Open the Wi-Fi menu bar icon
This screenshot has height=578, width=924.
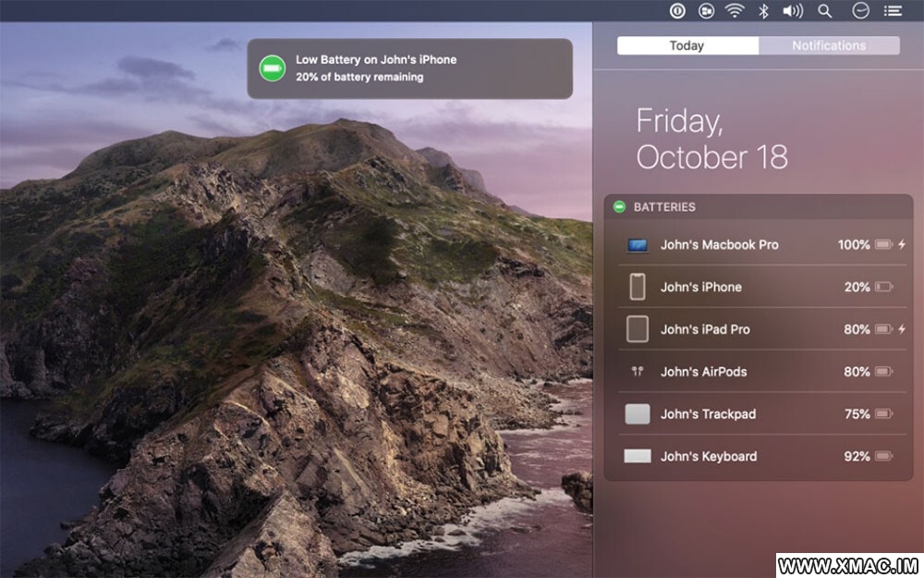pos(735,10)
